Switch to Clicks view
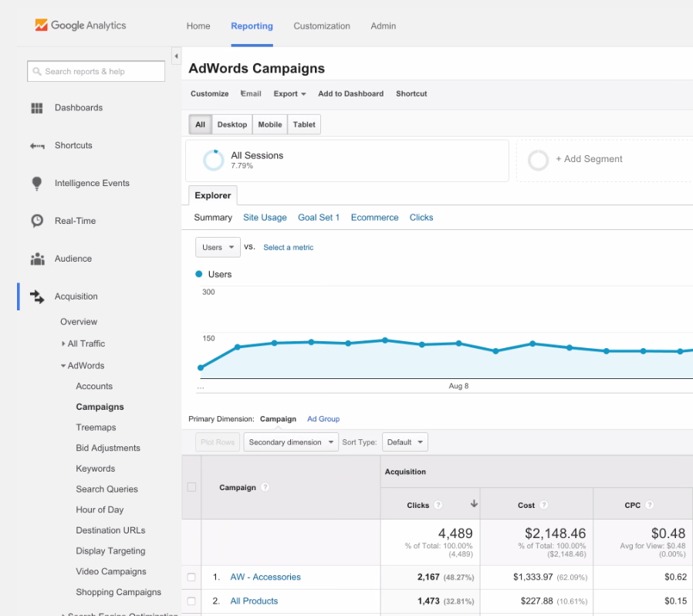 point(421,218)
